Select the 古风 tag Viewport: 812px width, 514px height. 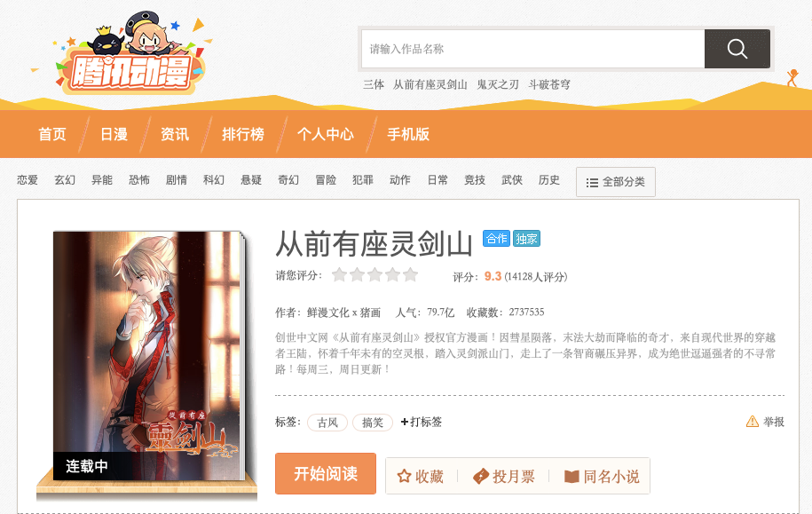pyautogui.click(x=327, y=423)
